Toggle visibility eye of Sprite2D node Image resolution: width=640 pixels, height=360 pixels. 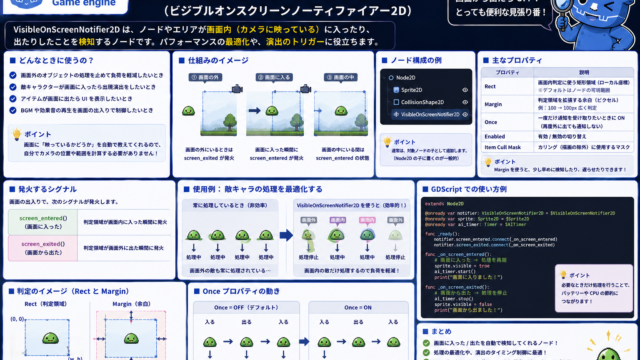[464, 90]
